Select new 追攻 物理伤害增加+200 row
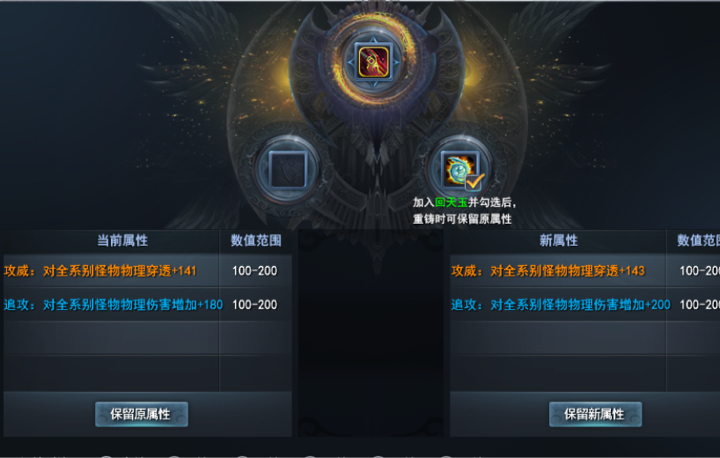 585,304
